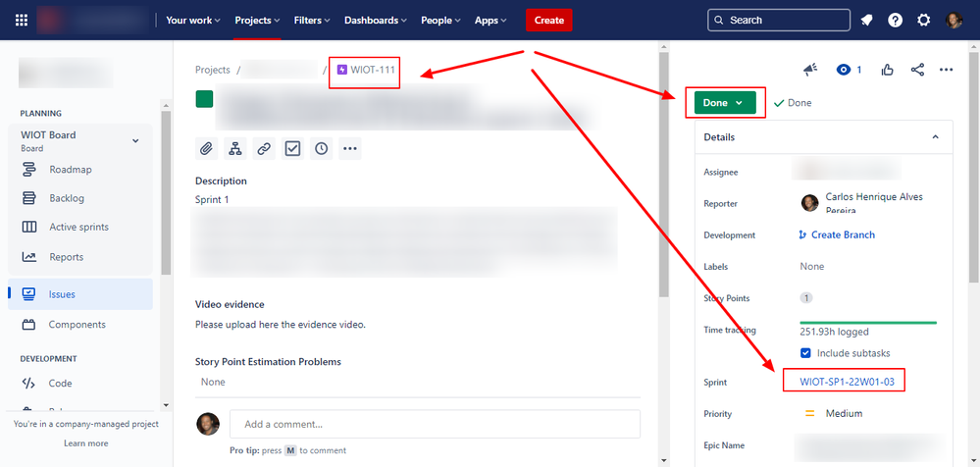Click the Add a comment field
The width and height of the screenshot is (980, 467).
click(435, 424)
